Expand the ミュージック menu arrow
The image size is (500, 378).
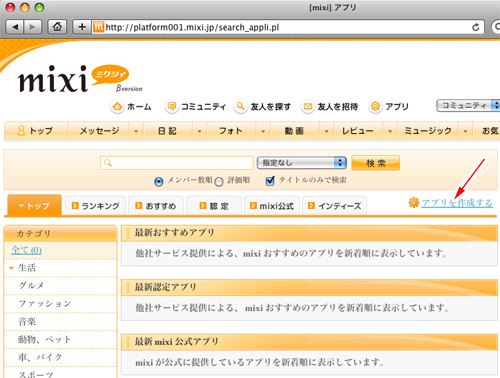(465, 131)
